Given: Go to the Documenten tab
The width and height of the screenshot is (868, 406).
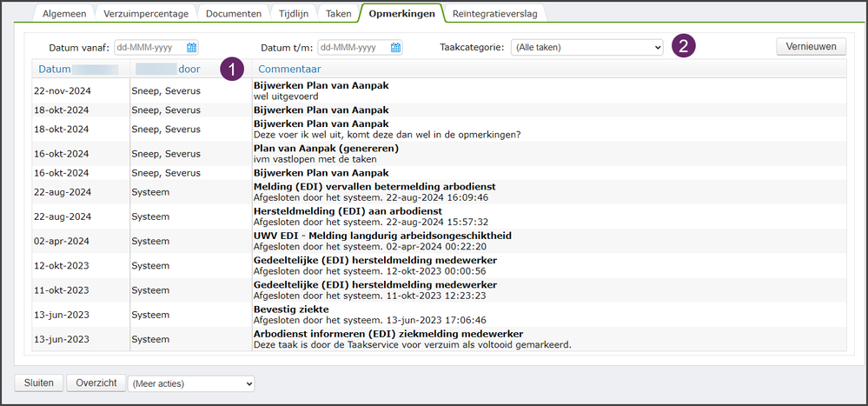Looking at the screenshot, I should [234, 14].
